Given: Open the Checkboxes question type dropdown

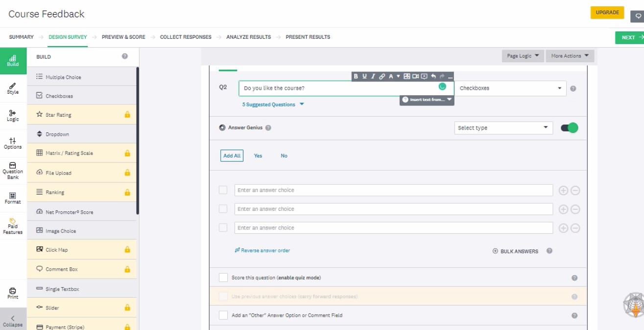Looking at the screenshot, I should (510, 88).
